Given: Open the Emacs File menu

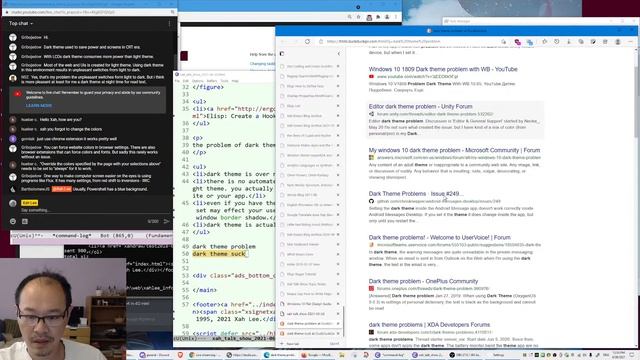Looking at the screenshot, I should click(177, 81).
